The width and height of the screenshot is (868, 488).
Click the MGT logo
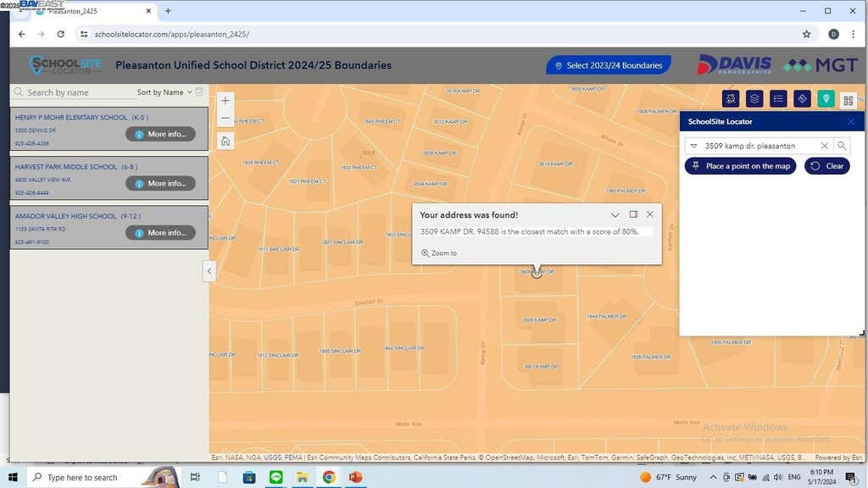[x=821, y=65]
